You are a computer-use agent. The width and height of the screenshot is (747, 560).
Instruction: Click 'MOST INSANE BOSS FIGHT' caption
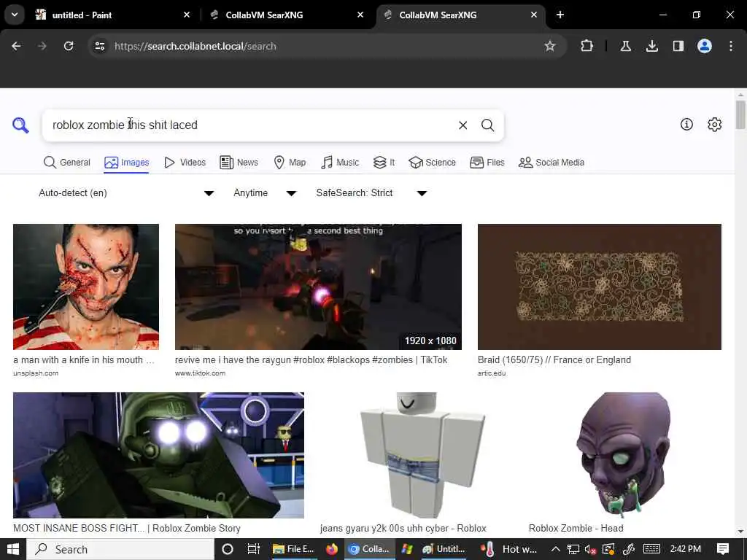(127, 528)
